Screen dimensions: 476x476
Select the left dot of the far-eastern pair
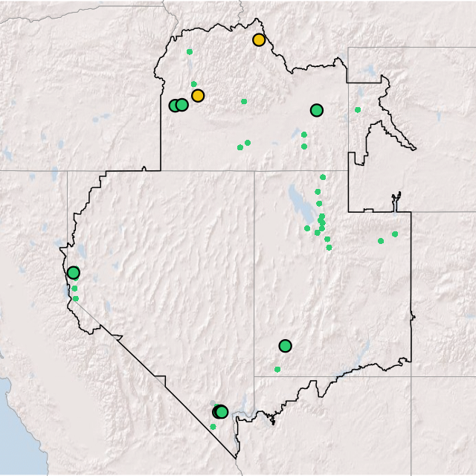(x=381, y=241)
